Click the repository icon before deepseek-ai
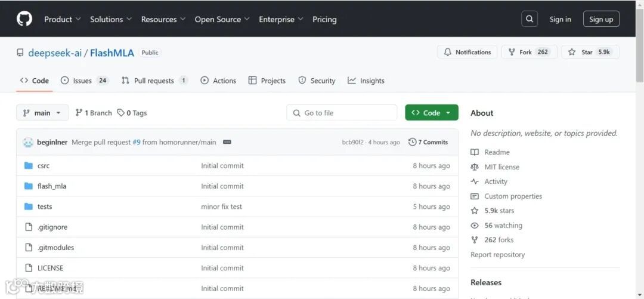 pyautogui.click(x=20, y=53)
